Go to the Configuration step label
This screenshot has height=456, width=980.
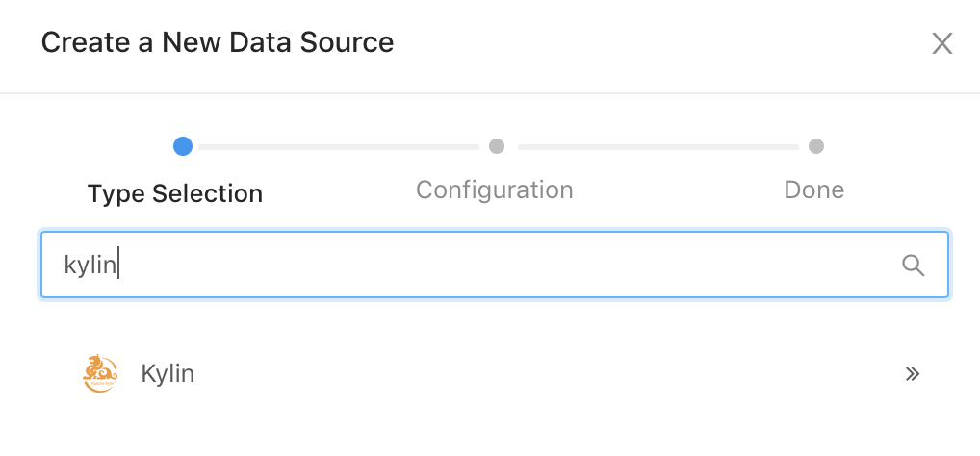pos(494,190)
